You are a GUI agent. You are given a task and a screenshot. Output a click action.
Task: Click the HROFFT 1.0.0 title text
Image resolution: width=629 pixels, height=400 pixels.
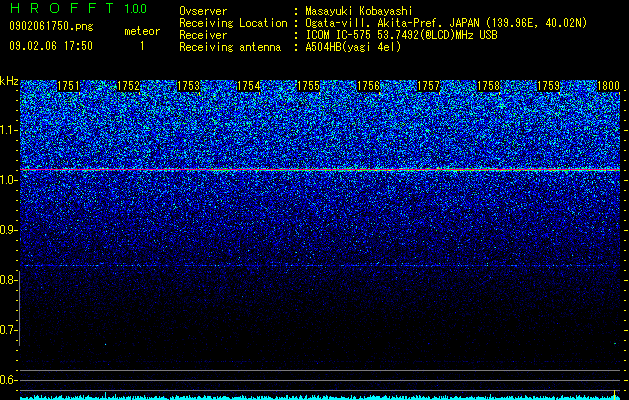(x=79, y=8)
